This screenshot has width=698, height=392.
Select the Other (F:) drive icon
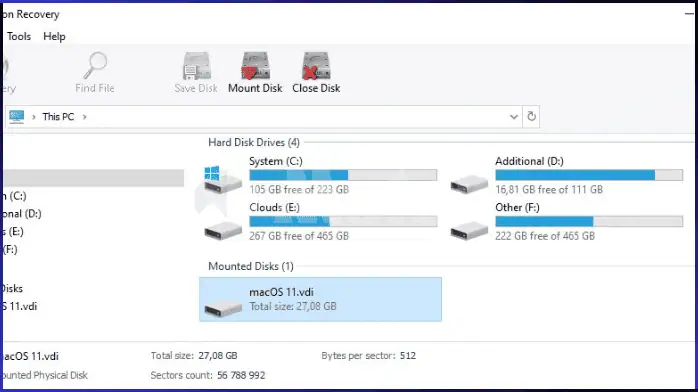point(469,231)
